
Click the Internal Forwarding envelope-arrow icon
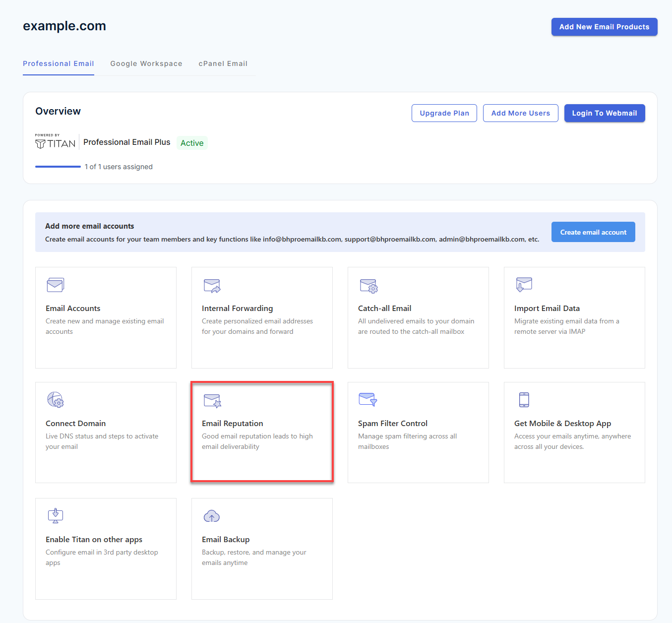(212, 285)
